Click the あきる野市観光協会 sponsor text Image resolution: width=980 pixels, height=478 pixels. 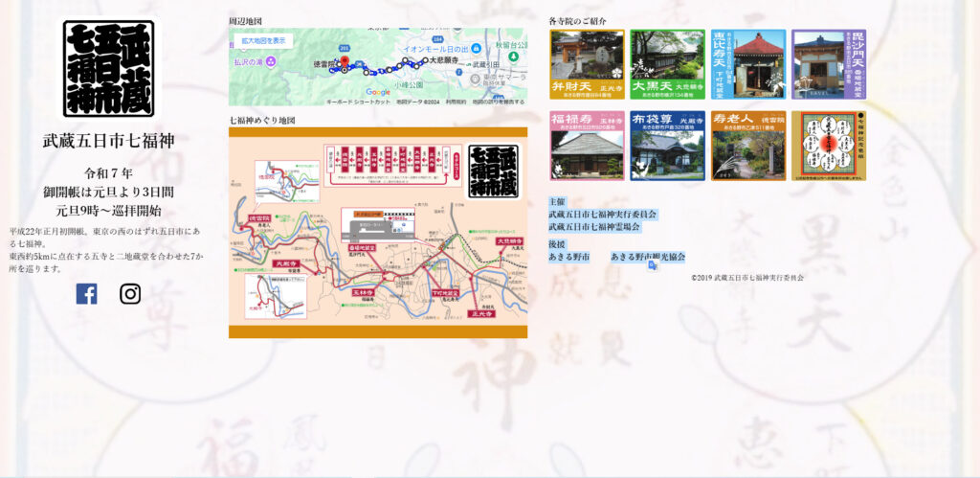pos(648,257)
